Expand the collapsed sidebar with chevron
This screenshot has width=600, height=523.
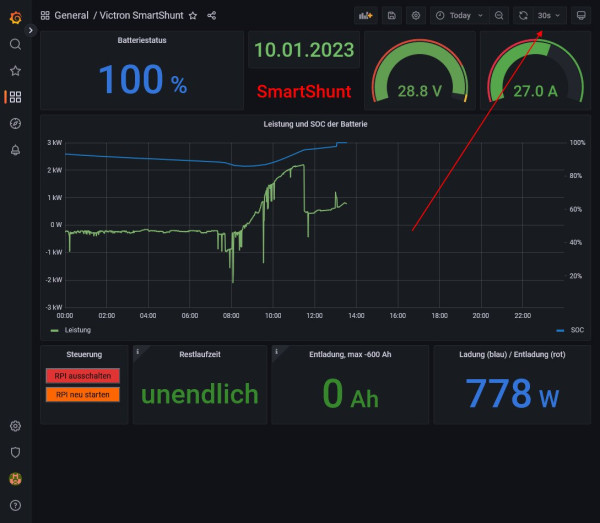pos(31,31)
